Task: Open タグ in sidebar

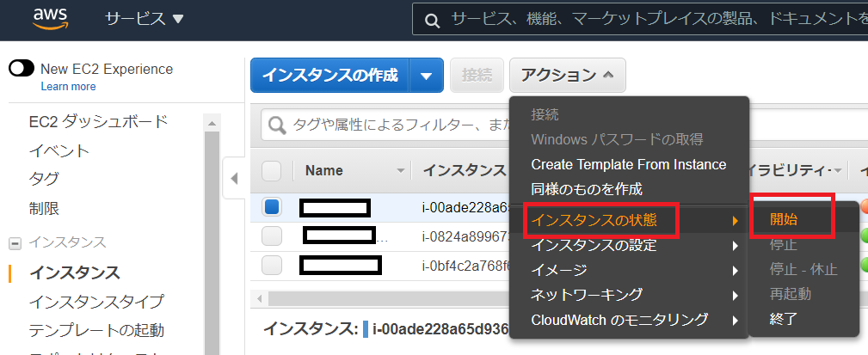Action: [44, 179]
